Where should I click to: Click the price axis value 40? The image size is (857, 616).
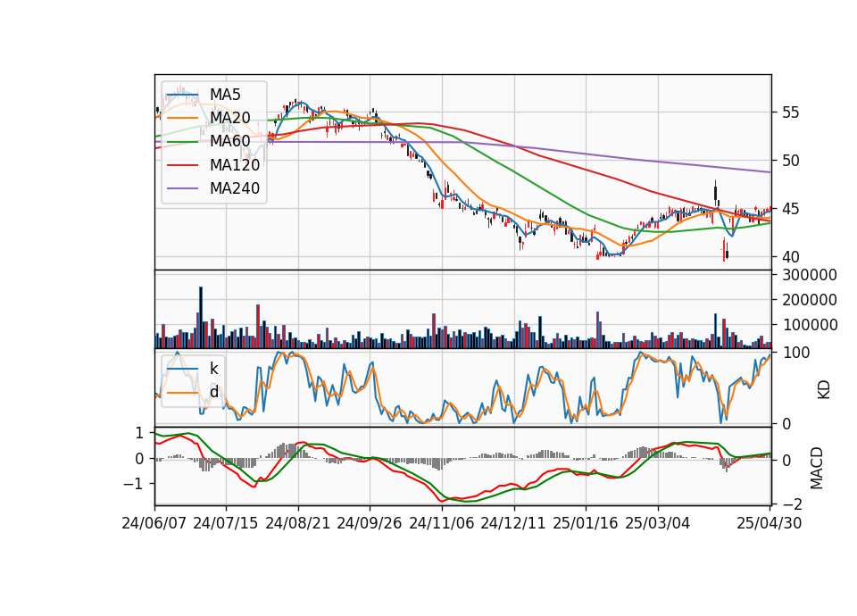[790, 257]
